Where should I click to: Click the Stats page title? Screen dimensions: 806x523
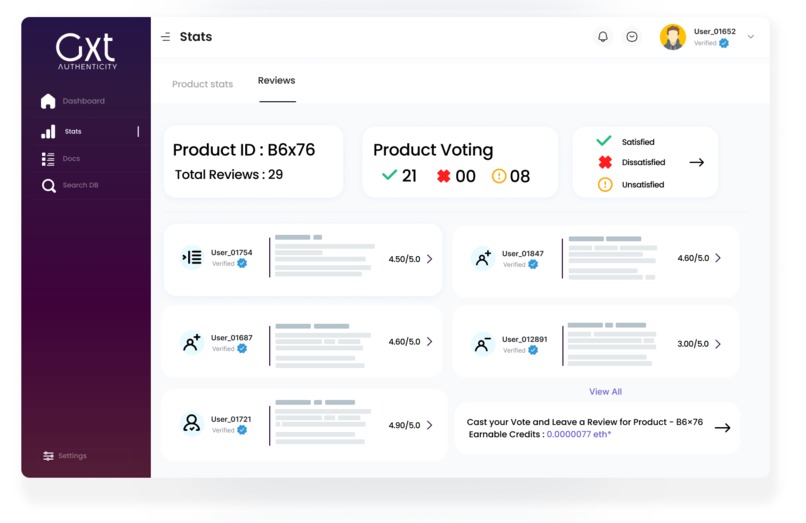[196, 37]
